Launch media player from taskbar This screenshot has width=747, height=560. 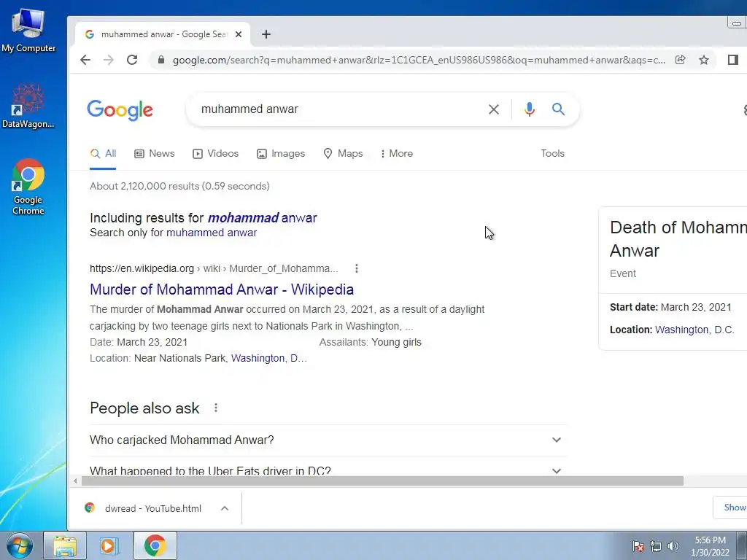[x=109, y=545]
